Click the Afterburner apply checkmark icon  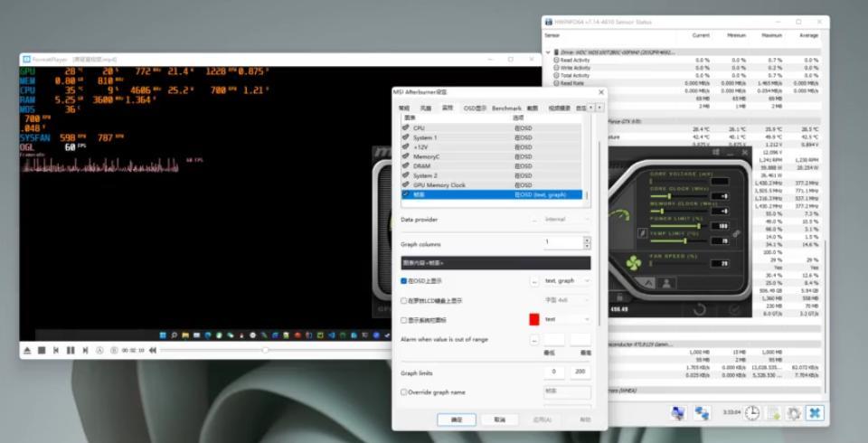[734, 309]
